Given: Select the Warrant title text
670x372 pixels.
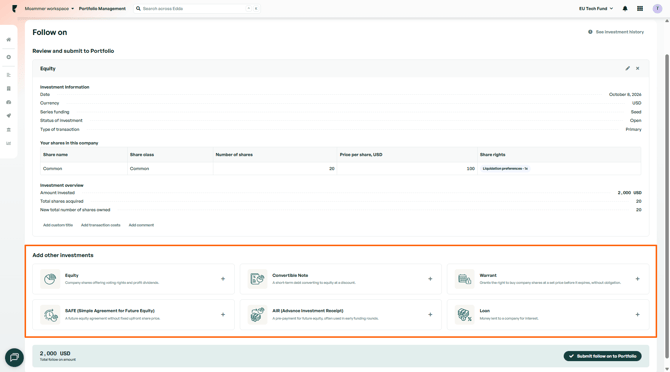Looking at the screenshot, I should (488, 275).
